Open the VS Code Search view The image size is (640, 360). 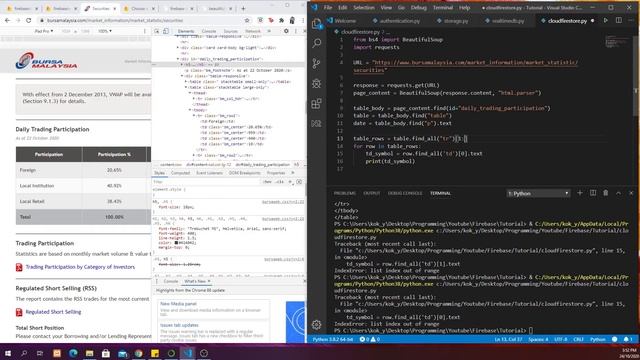pyautogui.click(x=316, y=43)
